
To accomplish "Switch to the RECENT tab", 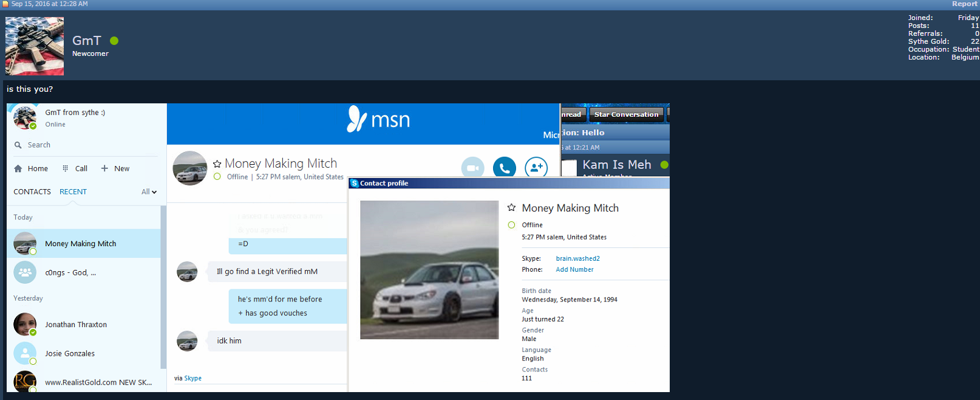I will tap(73, 191).
